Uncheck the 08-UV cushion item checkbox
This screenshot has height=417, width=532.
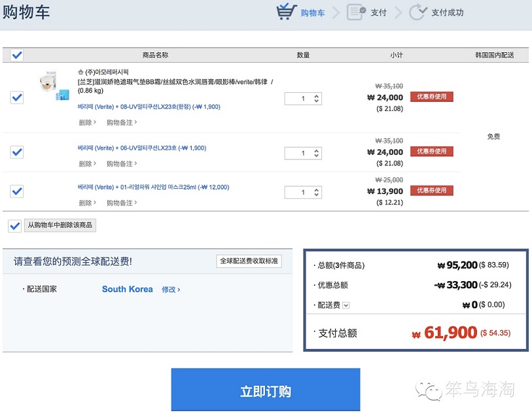coord(16,97)
